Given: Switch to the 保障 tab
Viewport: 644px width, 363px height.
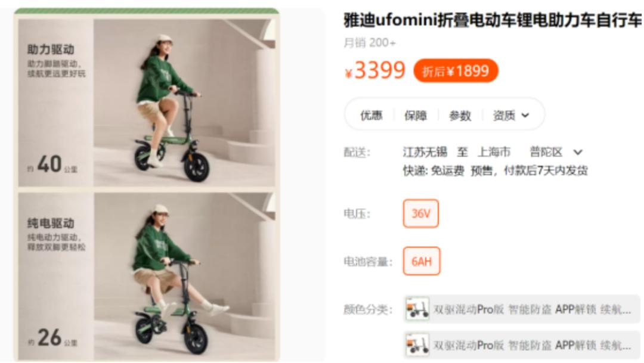Looking at the screenshot, I should 416,116.
